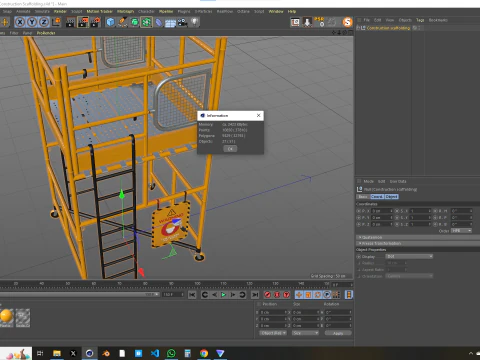Click Apply in the Coordinates manager
The width and height of the screenshot is (480, 360).
[x=338, y=333]
